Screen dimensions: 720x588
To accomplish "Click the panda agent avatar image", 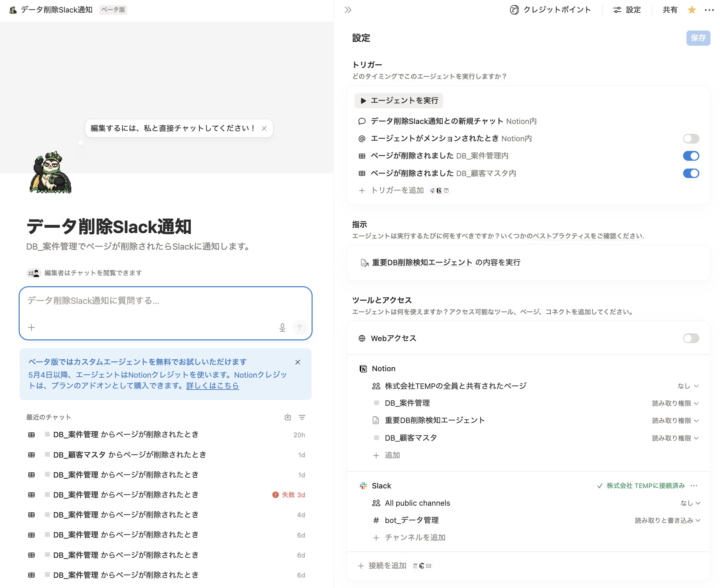I will [50, 172].
